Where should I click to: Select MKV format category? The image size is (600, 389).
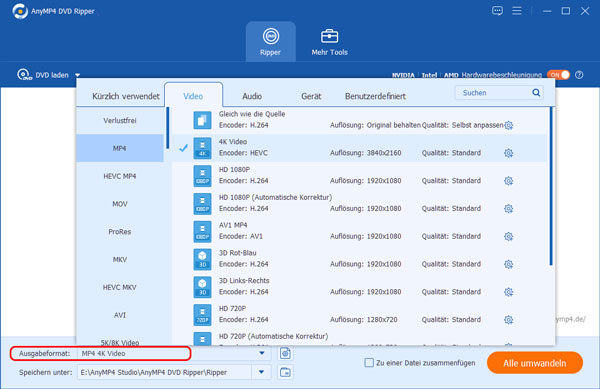pos(120,259)
